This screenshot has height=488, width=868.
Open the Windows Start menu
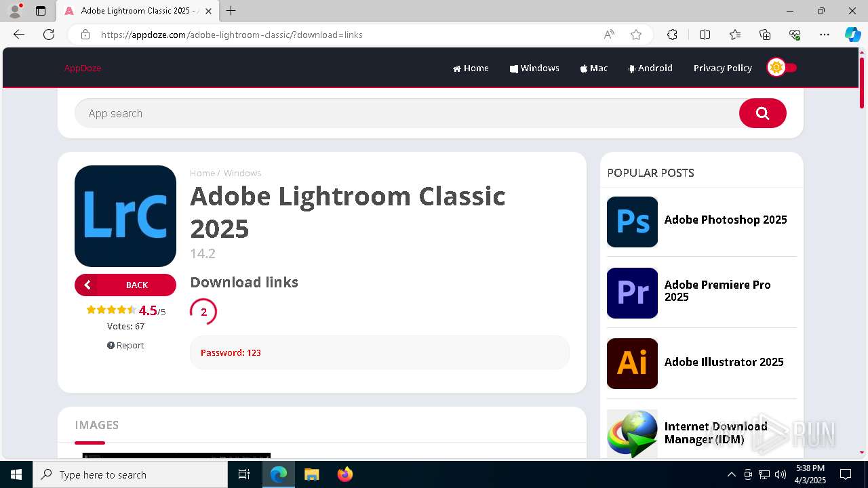(16, 474)
